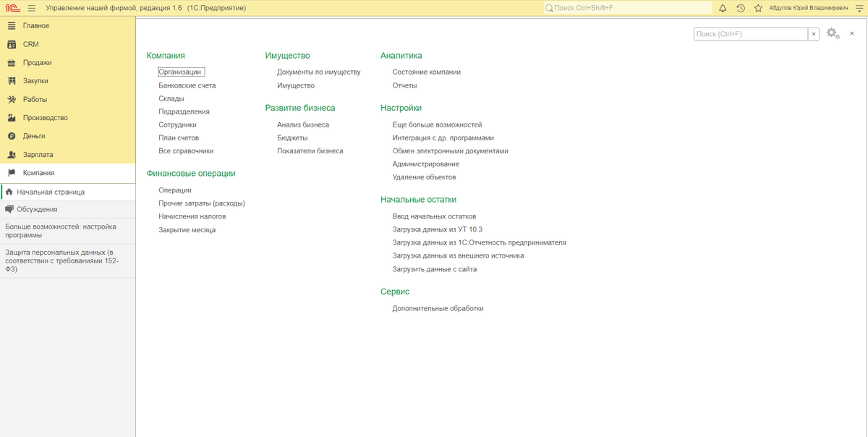Viewport: 868px width, 437px height.
Task: Open the Закупки section
Action: point(67,81)
